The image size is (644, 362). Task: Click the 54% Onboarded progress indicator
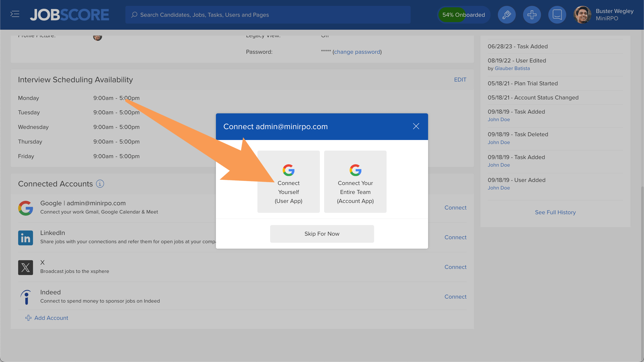coord(464,15)
